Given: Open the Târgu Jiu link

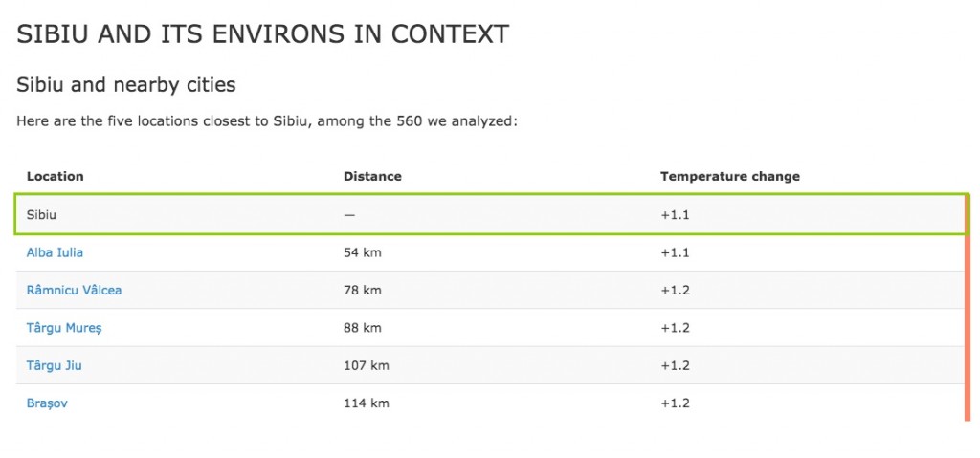Looking at the screenshot, I should [54, 365].
